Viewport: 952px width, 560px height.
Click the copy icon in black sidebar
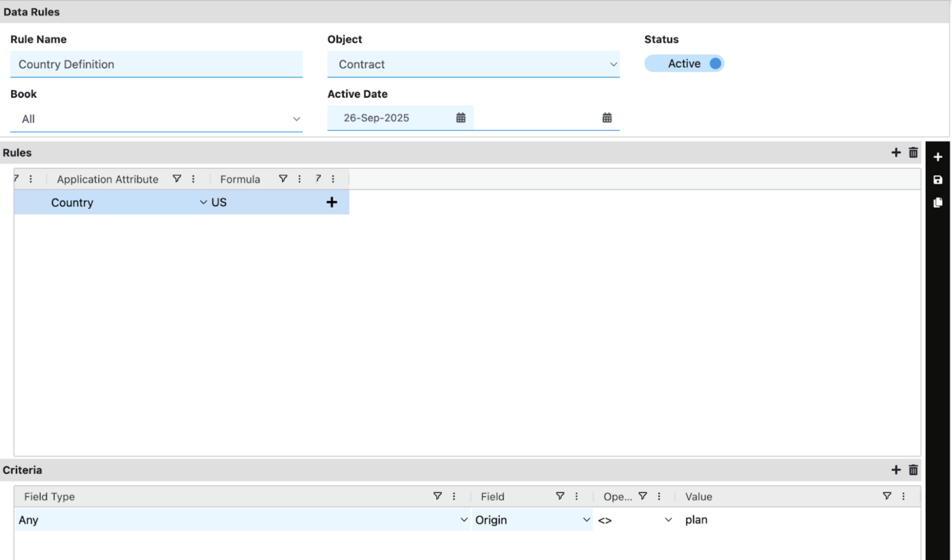[x=938, y=202]
